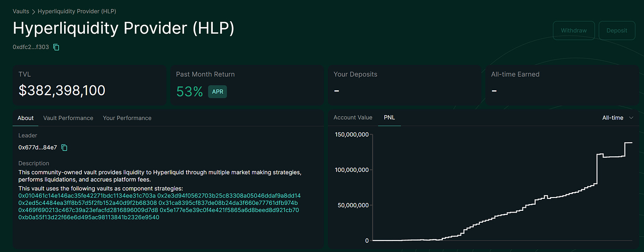The image size is (644, 252).
Task: Open component vault 0xb0a55f13d22f66e6d495ac98113841b2326e9540
Action: point(88,217)
